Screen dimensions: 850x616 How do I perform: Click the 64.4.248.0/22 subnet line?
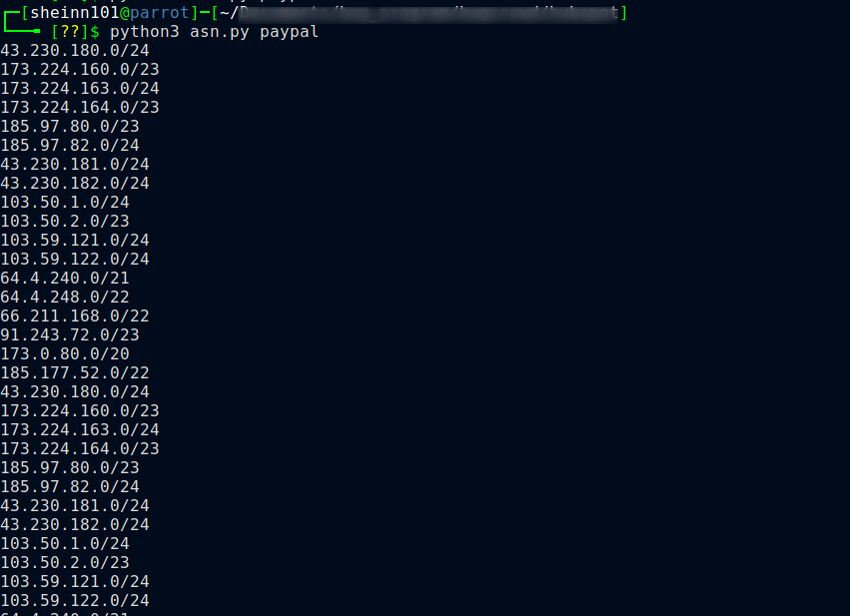pos(65,297)
